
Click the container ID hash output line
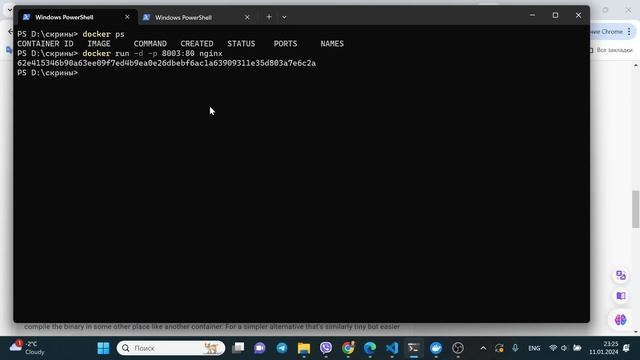point(167,63)
